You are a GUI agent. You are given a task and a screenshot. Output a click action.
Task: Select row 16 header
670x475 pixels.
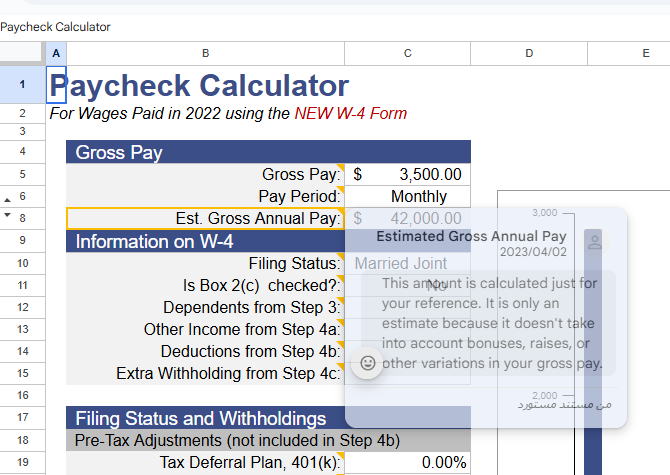(x=22, y=395)
